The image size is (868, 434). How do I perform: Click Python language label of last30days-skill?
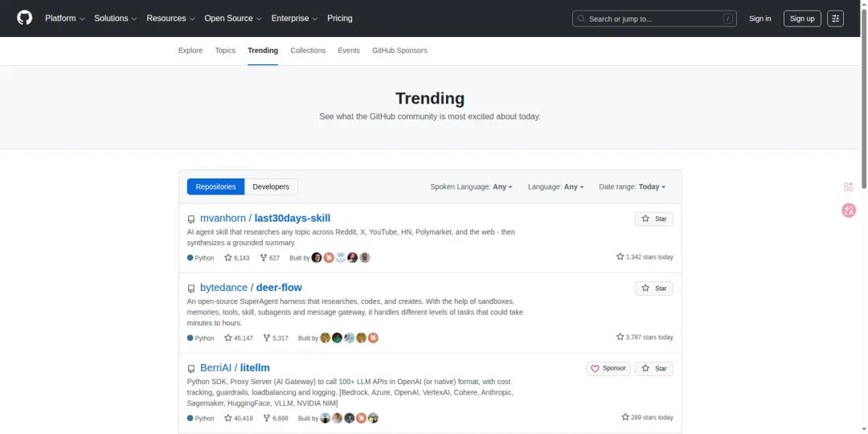[x=204, y=258]
